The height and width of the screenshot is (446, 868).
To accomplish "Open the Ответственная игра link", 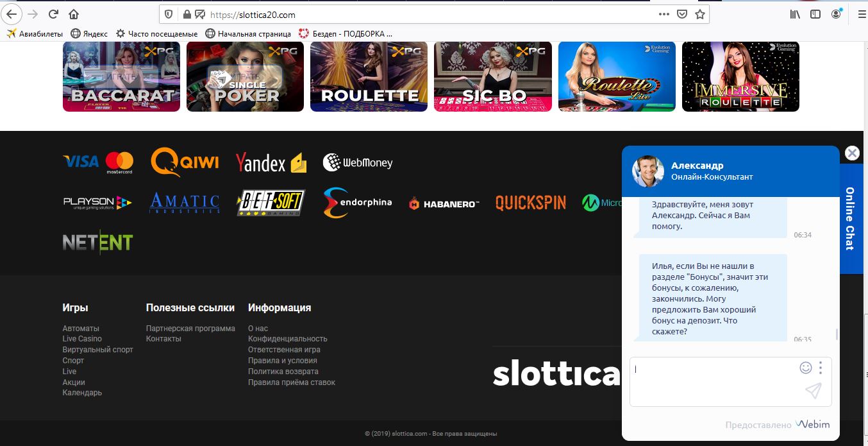I will click(x=284, y=350).
